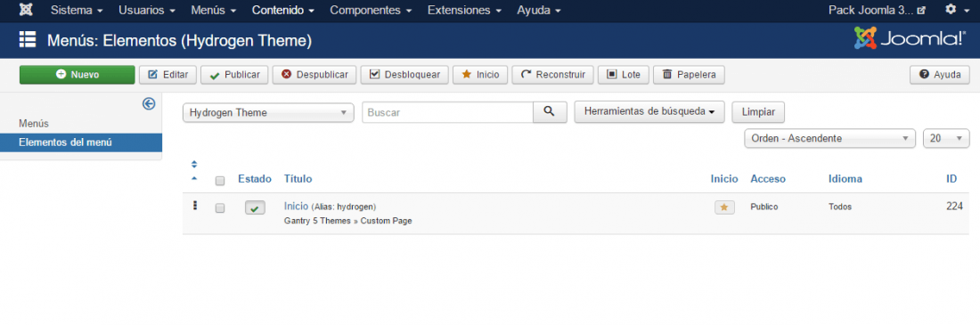Screen dimensions: 980x325
Task: Click the Inicio toolbar button
Action: click(x=480, y=75)
